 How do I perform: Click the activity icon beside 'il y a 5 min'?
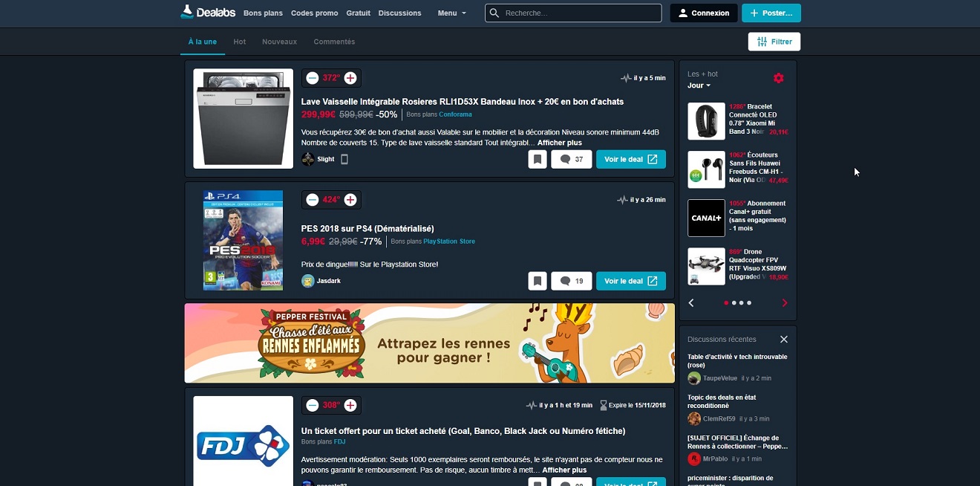coord(626,78)
